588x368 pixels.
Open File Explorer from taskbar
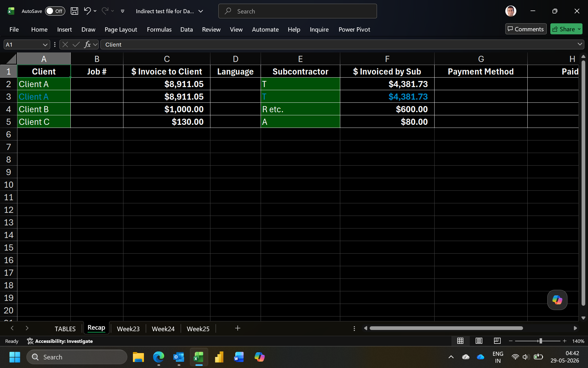[x=138, y=357]
